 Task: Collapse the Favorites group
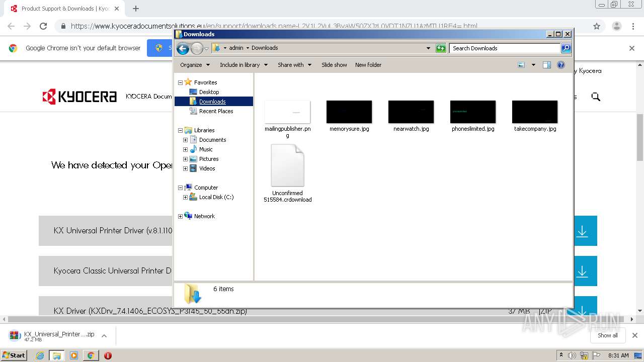(180, 82)
